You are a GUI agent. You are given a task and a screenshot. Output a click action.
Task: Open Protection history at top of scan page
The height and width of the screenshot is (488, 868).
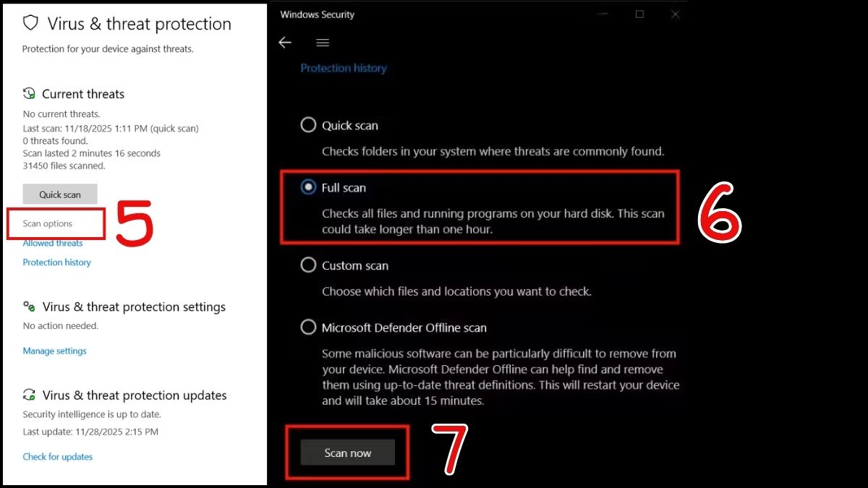(x=344, y=67)
